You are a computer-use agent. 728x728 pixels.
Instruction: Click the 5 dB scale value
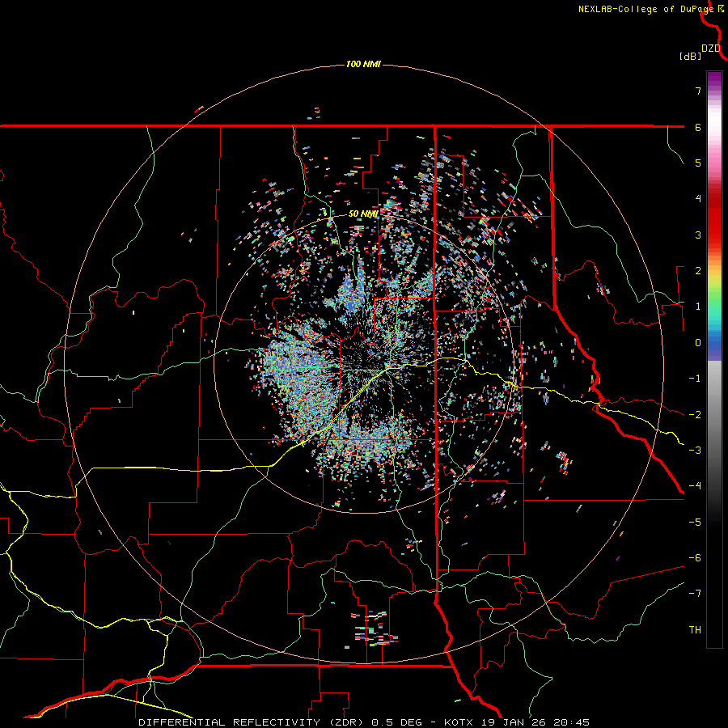click(698, 163)
